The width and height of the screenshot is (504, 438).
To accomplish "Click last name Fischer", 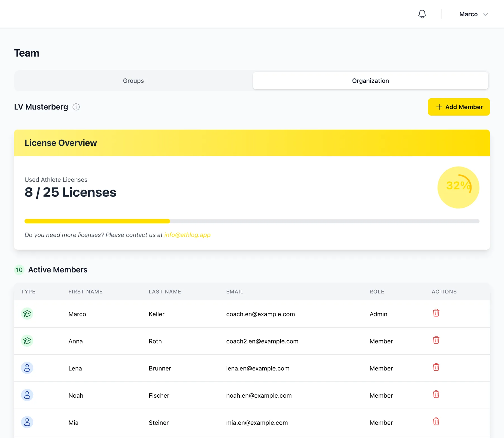I will [159, 396].
